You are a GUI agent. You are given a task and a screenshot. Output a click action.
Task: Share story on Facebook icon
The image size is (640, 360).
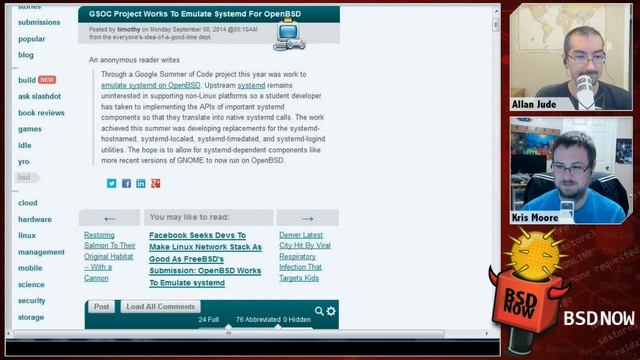click(127, 183)
